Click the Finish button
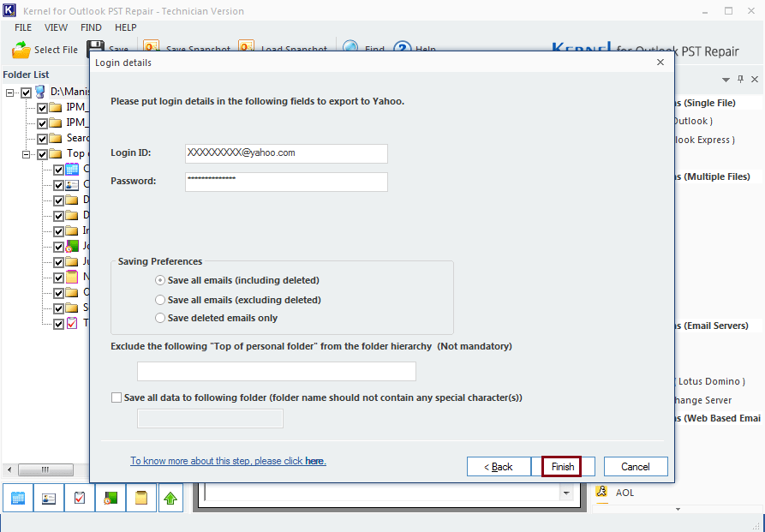 pos(562,467)
